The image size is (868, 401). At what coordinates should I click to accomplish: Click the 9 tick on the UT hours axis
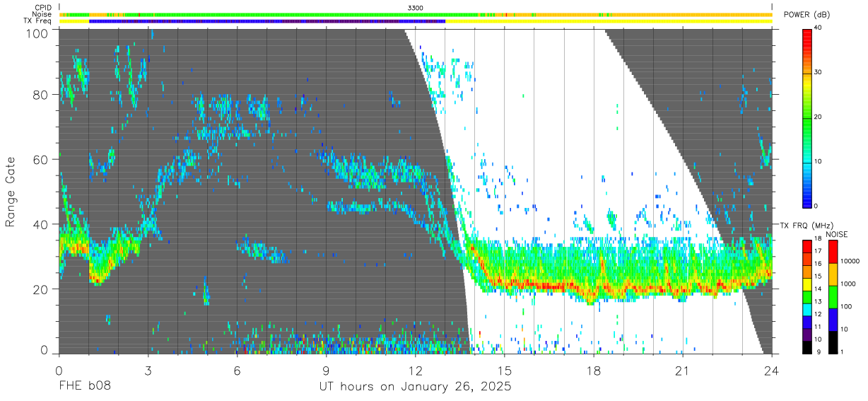(326, 370)
